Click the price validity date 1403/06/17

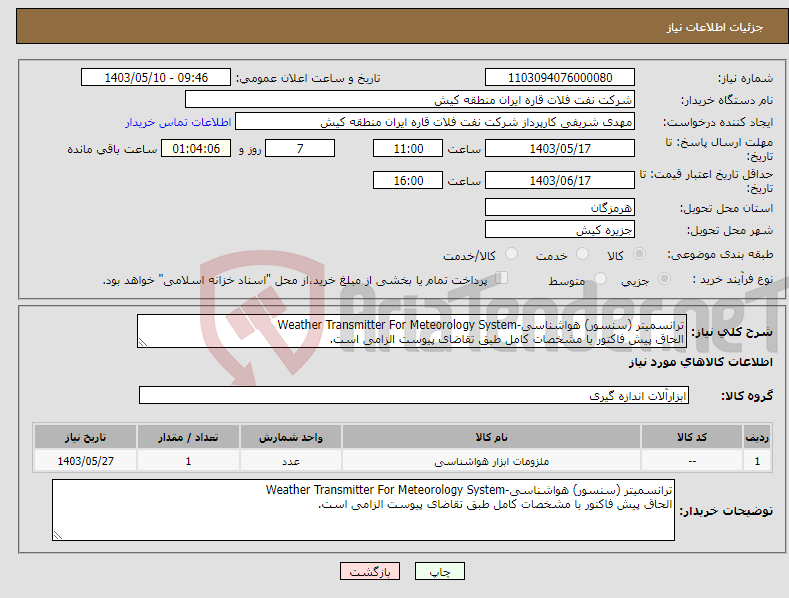click(560, 180)
